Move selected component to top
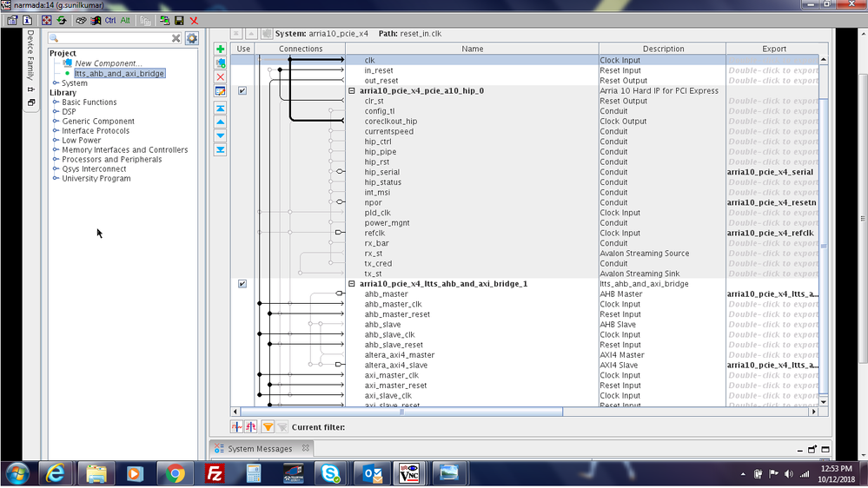 [220, 108]
